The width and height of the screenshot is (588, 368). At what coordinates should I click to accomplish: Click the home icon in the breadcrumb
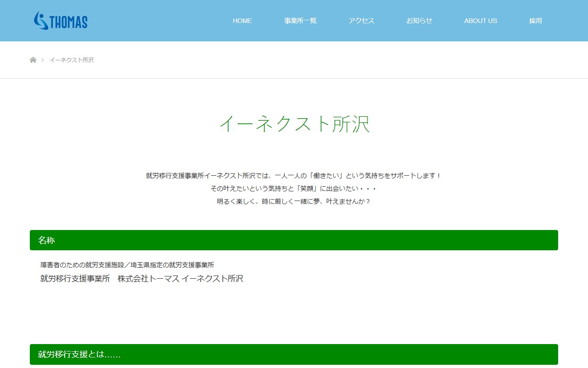(x=33, y=60)
